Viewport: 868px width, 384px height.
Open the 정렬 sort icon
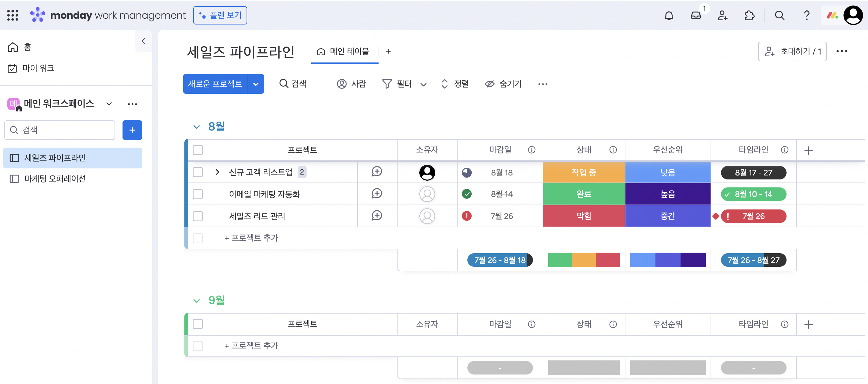[444, 84]
